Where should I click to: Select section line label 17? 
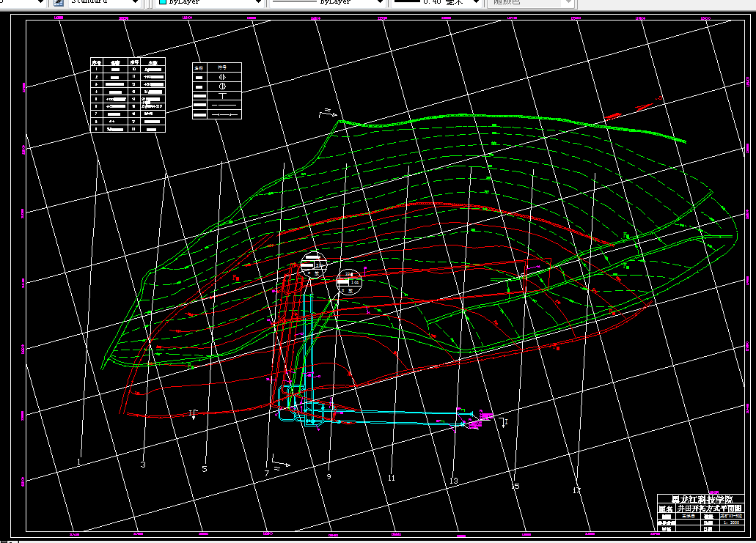576,490
